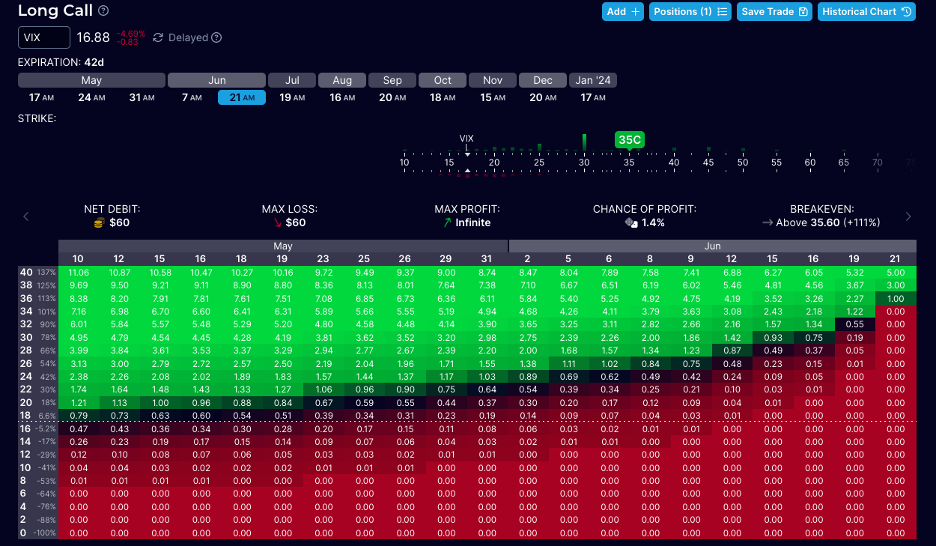936x546 pixels.
Task: Click the Chance of Profit 1.4% value
Action: 652,223
